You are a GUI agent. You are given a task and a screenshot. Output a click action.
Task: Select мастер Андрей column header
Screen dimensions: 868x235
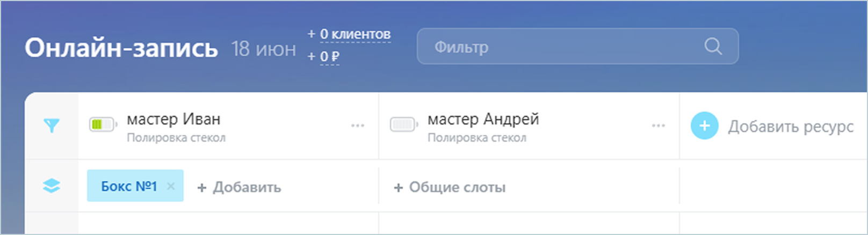click(x=483, y=119)
